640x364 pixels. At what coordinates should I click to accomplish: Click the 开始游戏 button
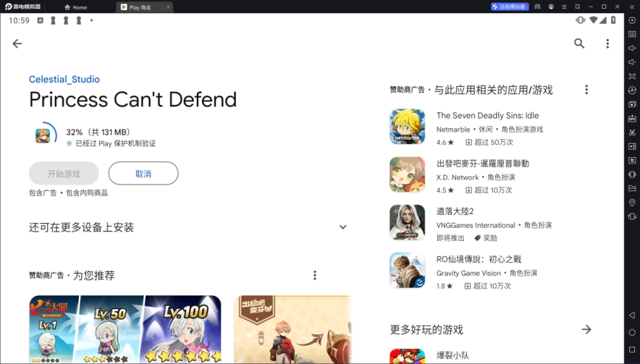[64, 173]
